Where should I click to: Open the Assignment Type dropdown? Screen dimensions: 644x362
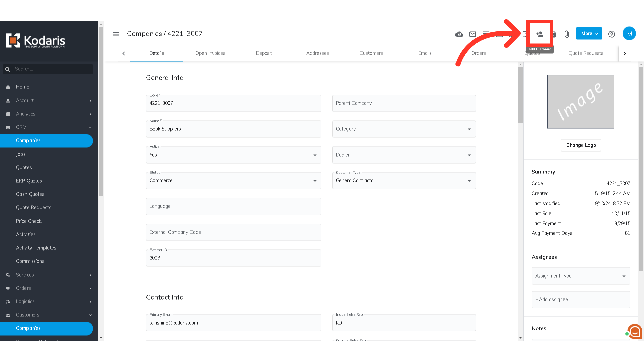[x=580, y=276]
